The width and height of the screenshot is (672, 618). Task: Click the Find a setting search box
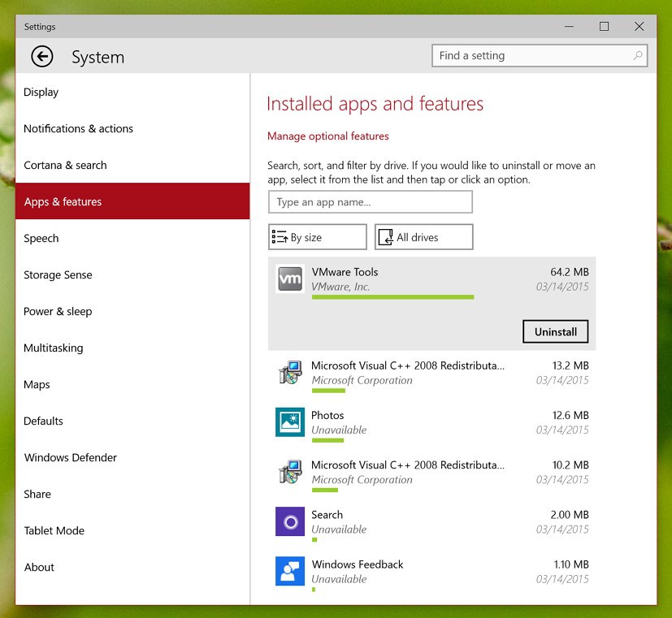(x=540, y=56)
